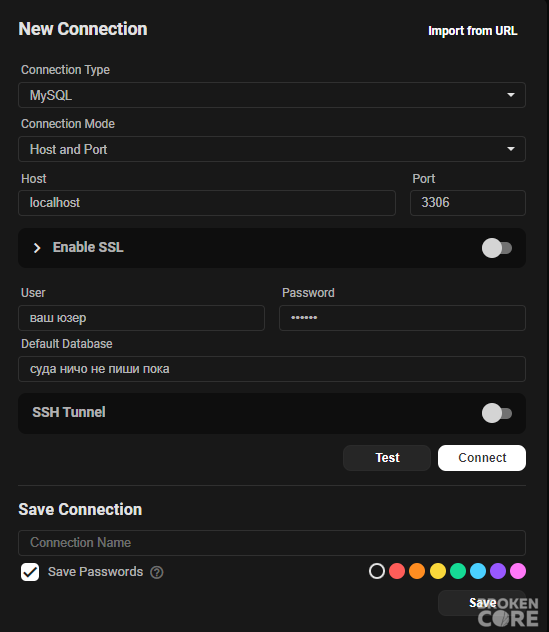Viewport: 549px width, 632px height.
Task: Click Import from URL link
Action: [x=472, y=31]
